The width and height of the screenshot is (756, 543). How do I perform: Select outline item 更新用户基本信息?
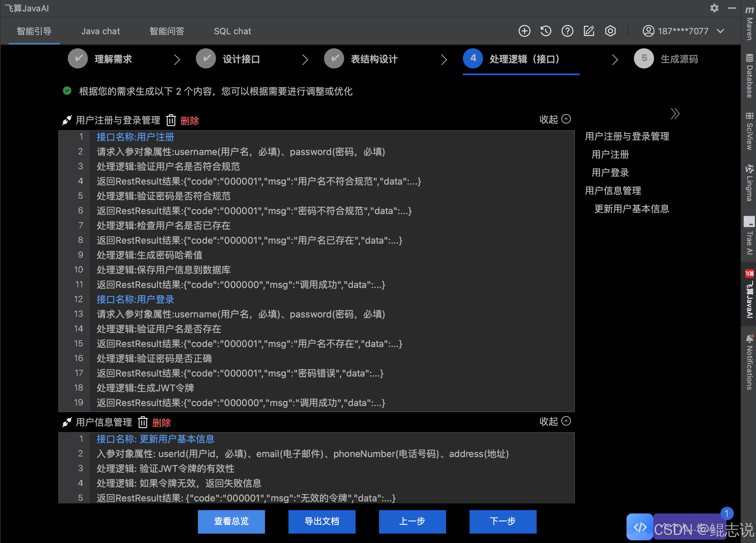(632, 209)
